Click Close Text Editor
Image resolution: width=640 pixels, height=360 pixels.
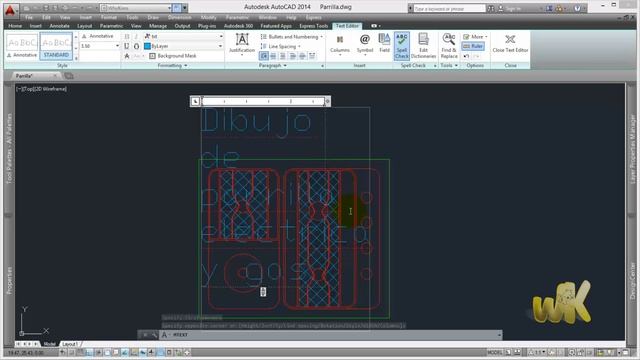tap(510, 44)
